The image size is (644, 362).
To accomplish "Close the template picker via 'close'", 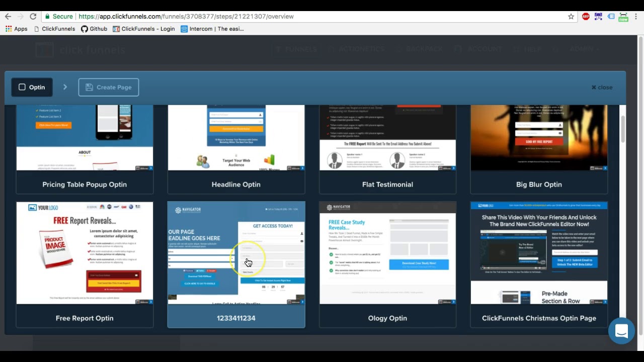I will tap(602, 87).
